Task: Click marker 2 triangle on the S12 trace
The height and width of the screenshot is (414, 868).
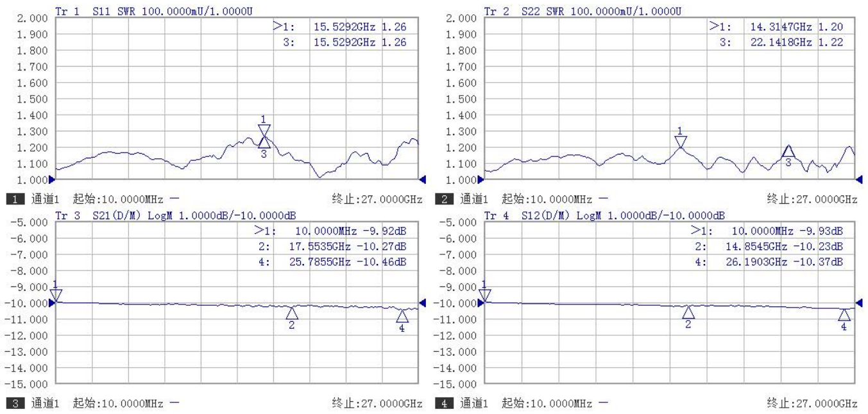Action: coord(688,313)
